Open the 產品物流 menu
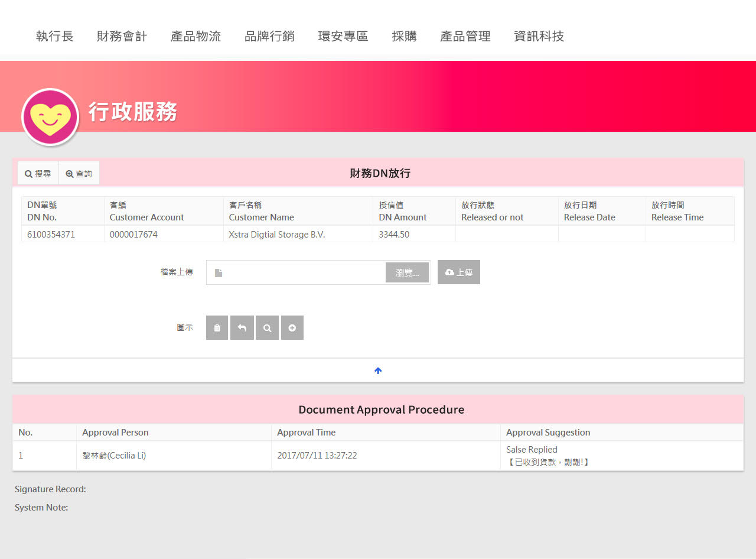Image resolution: width=756 pixels, height=559 pixels. pyautogui.click(x=195, y=36)
